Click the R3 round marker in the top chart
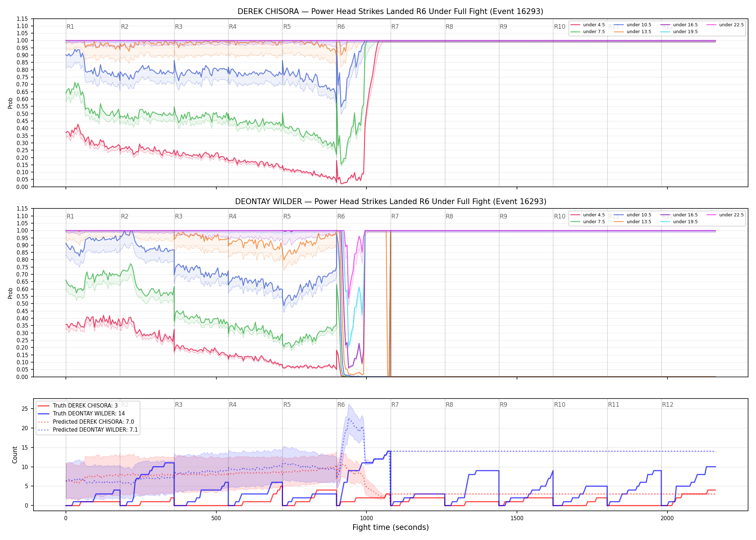Screen dimensions: 756x540 coord(179,27)
